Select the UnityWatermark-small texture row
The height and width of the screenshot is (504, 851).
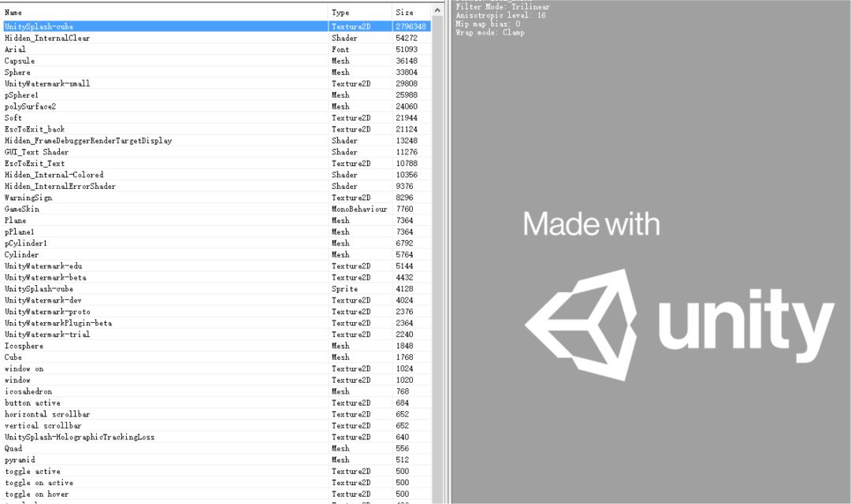click(x=217, y=83)
